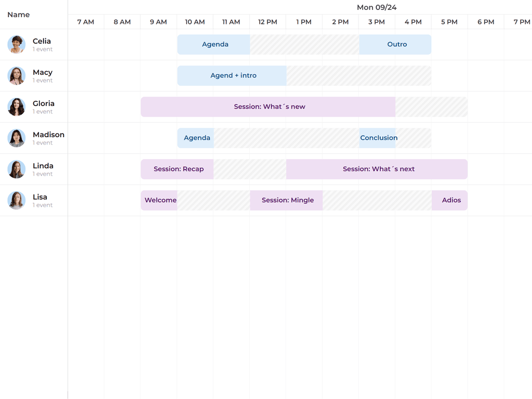Click Madison's Conclusion event

[x=379, y=138]
